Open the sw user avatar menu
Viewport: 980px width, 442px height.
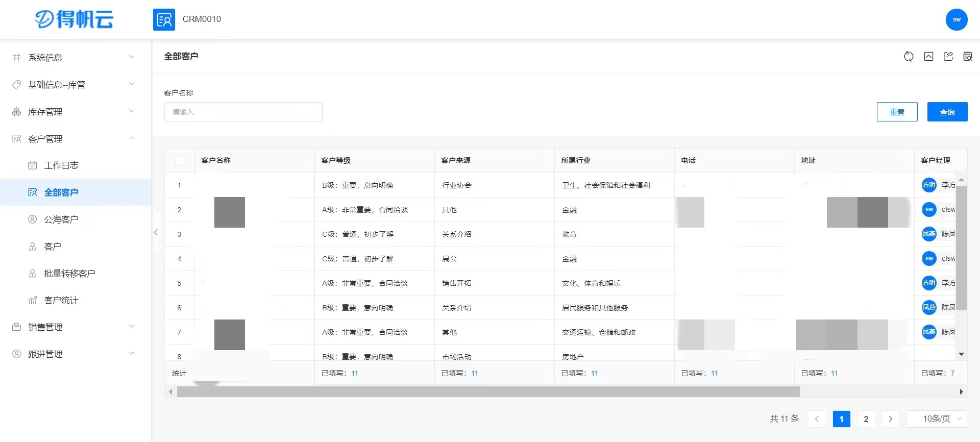coord(957,19)
